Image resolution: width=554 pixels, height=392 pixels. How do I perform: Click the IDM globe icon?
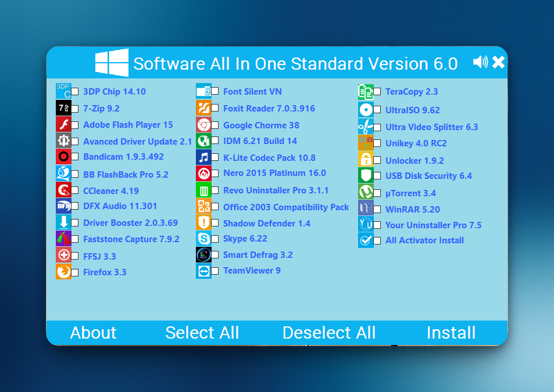(x=204, y=141)
